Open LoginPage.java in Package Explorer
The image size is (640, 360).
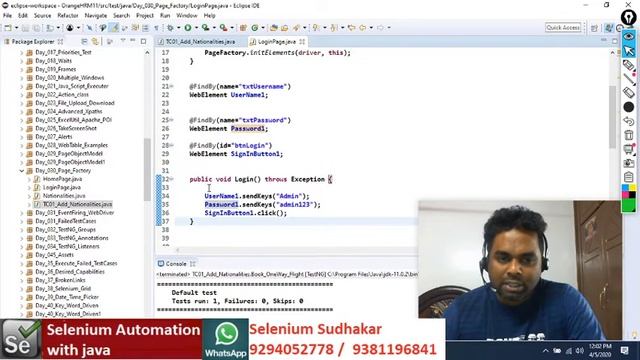pyautogui.click(x=62, y=187)
